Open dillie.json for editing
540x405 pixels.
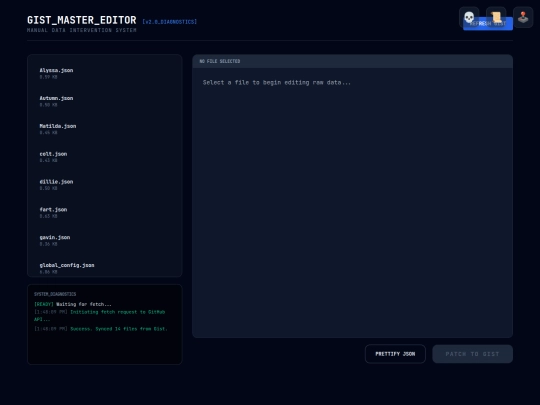104,185
